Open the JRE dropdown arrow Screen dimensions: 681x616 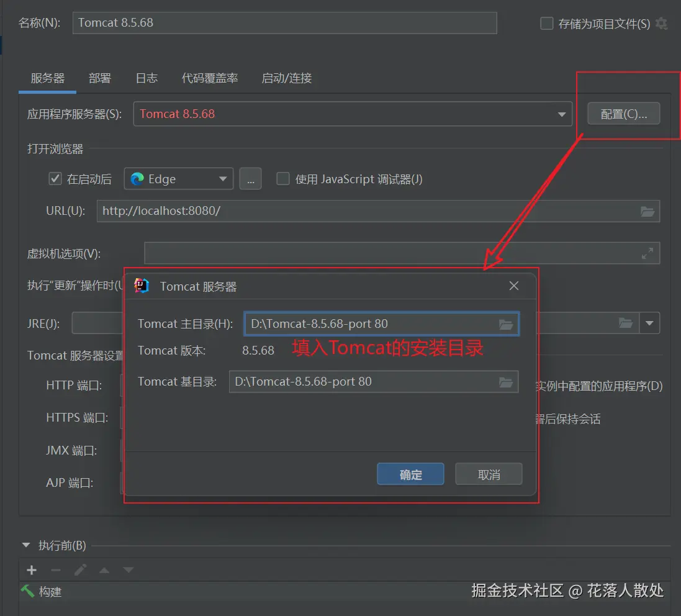point(649,323)
